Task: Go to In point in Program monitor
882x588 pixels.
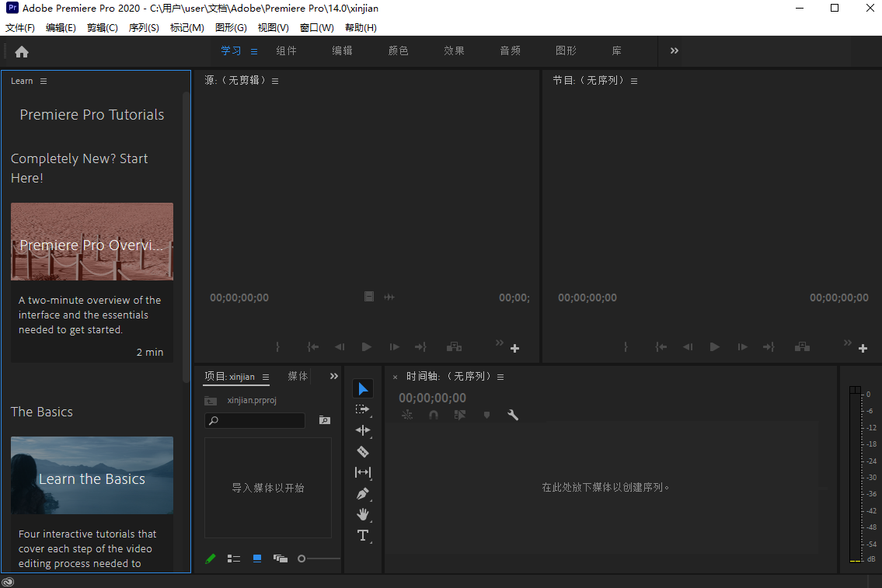Action: click(661, 347)
